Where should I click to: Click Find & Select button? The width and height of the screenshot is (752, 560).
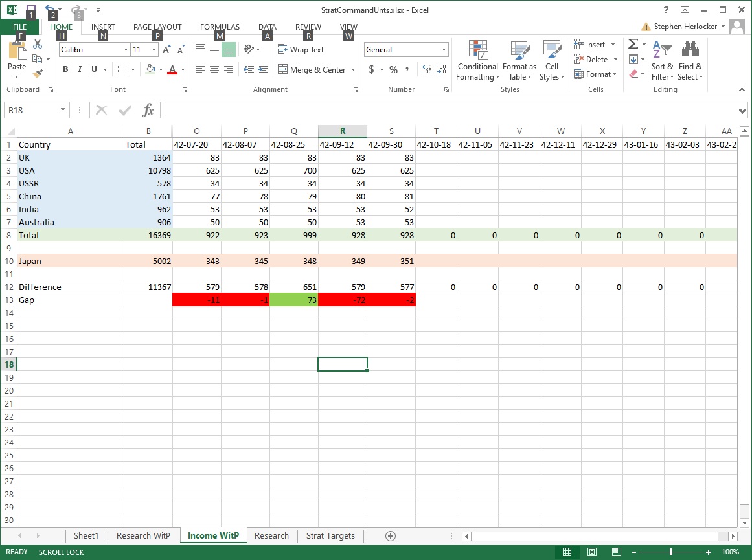690,60
